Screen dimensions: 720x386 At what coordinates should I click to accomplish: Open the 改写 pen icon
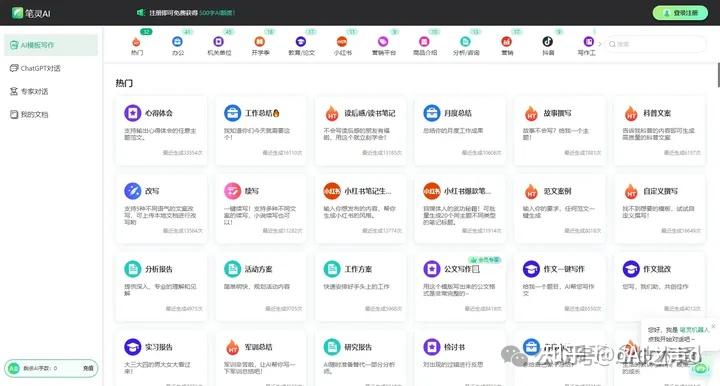[133, 191]
